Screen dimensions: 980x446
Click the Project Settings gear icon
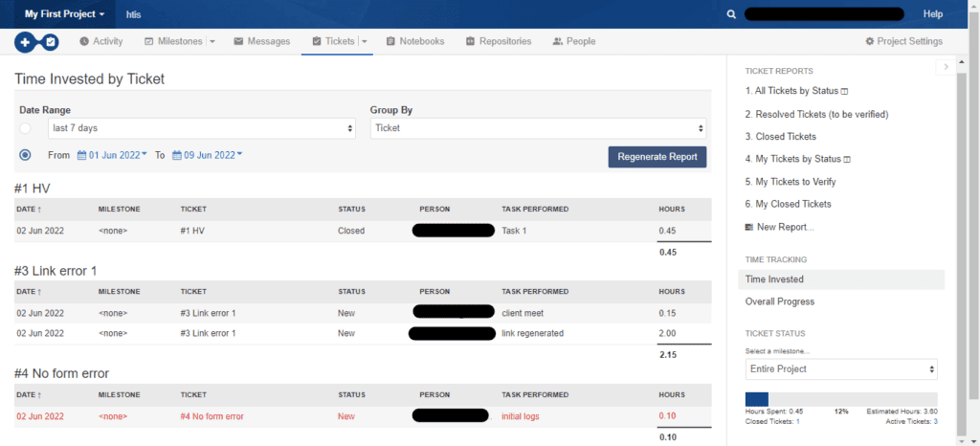(869, 41)
